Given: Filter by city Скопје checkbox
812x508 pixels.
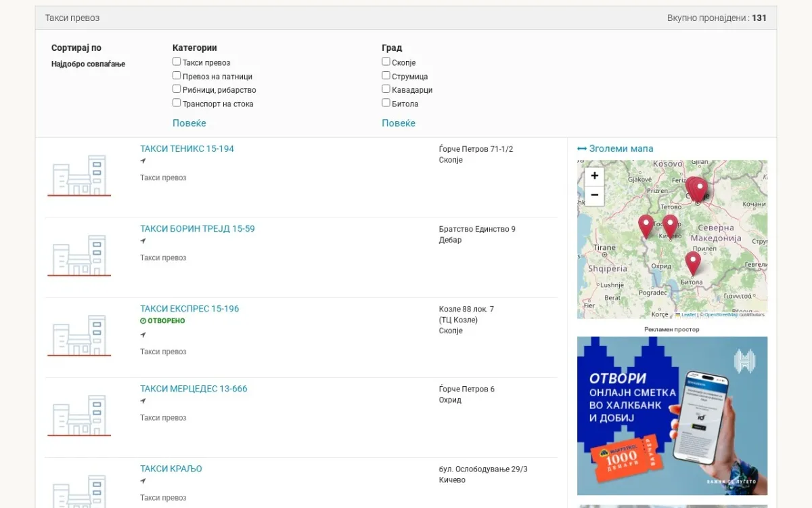Looking at the screenshot, I should coord(386,62).
